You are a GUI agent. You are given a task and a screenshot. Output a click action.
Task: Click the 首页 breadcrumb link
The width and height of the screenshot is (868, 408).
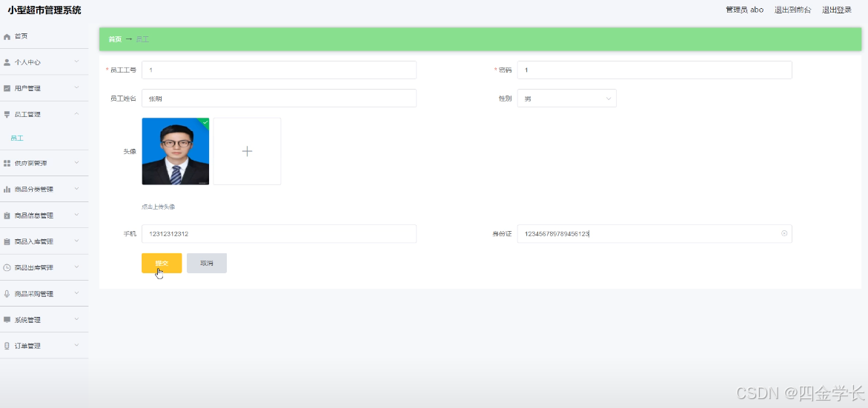point(115,39)
